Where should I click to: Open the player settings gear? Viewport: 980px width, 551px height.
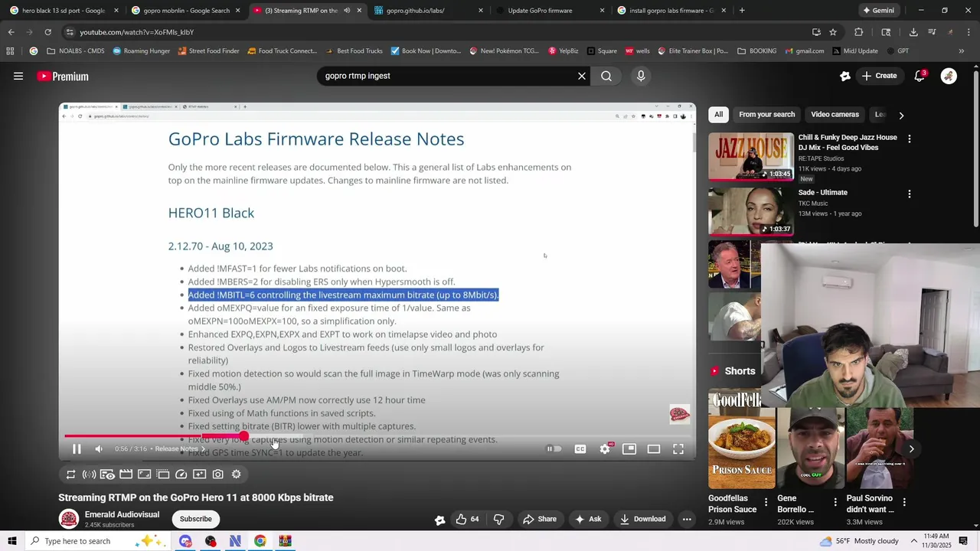click(x=605, y=449)
